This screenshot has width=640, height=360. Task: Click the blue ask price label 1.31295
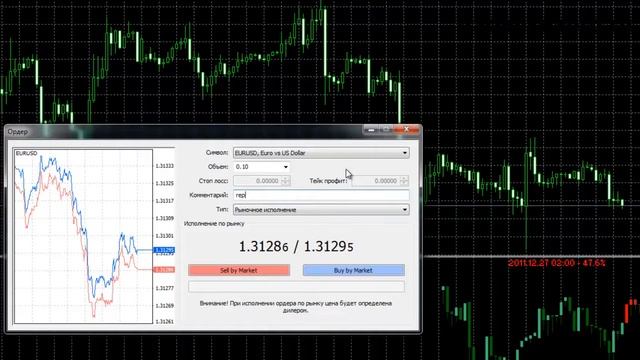(164, 250)
